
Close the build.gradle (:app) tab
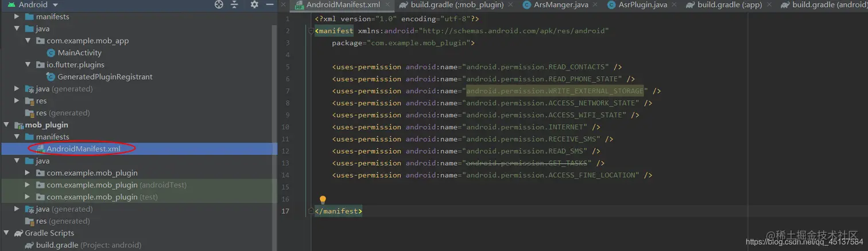pyautogui.click(x=769, y=5)
